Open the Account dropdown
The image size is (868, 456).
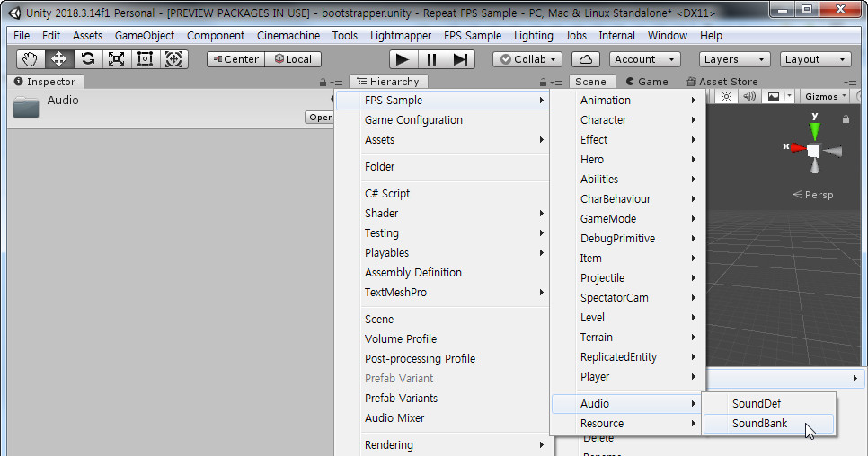coord(645,59)
